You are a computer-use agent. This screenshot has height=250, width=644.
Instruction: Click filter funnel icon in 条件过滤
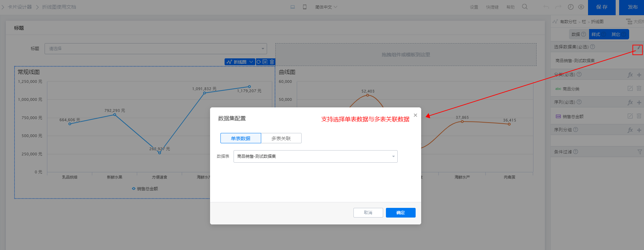640,152
